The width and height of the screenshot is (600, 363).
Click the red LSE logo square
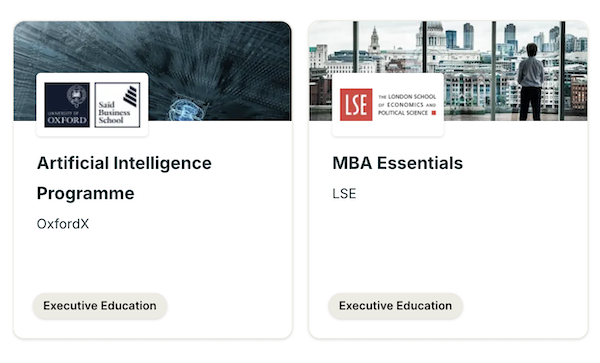click(356, 105)
